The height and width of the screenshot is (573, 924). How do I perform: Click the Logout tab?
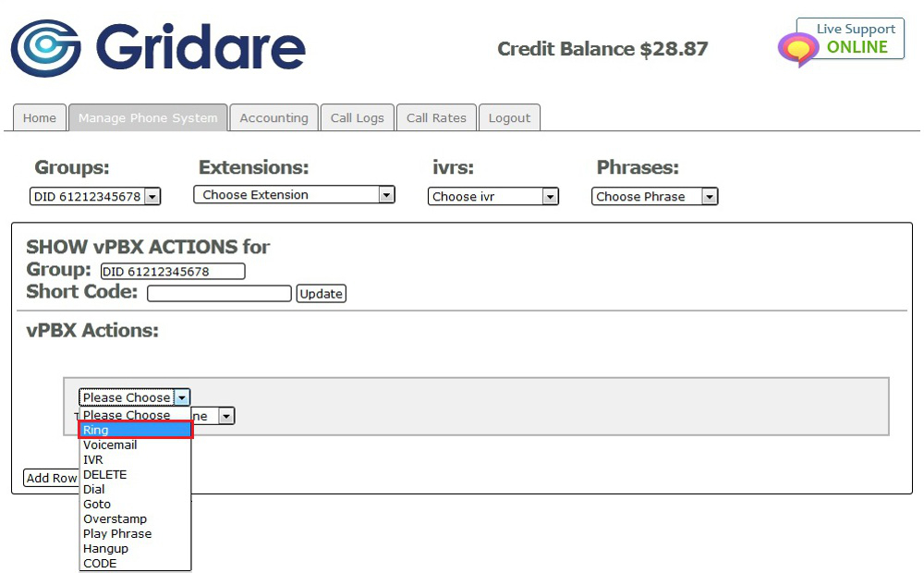[x=509, y=118]
